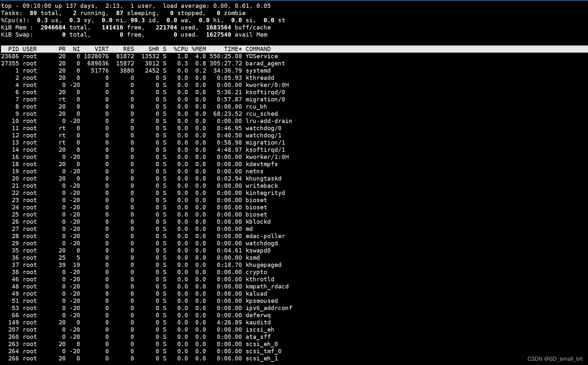Viewport: 588px width, 365px height.
Task: Click the kworker/1:0H command
Action: [x=267, y=157]
